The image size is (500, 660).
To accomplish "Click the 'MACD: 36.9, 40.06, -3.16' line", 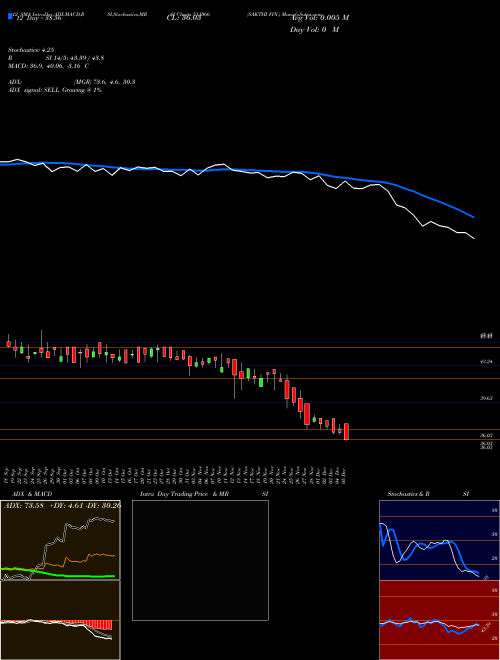I will pyautogui.click(x=45, y=66).
